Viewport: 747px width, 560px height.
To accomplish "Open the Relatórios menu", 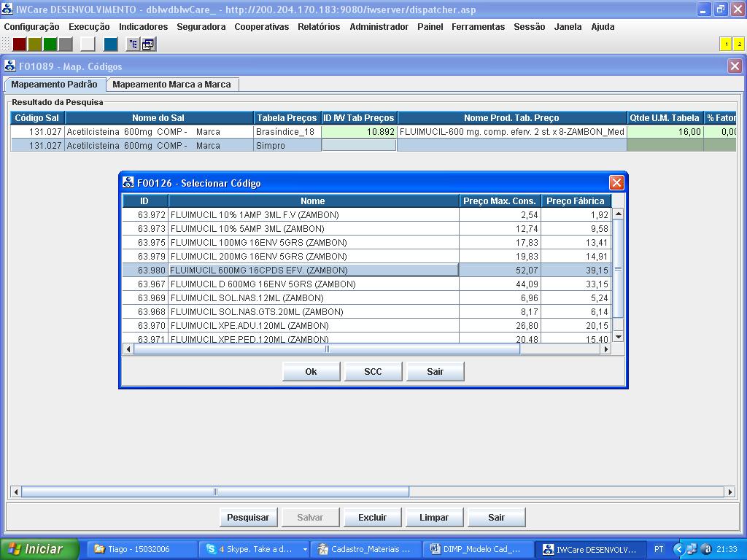I will (319, 27).
